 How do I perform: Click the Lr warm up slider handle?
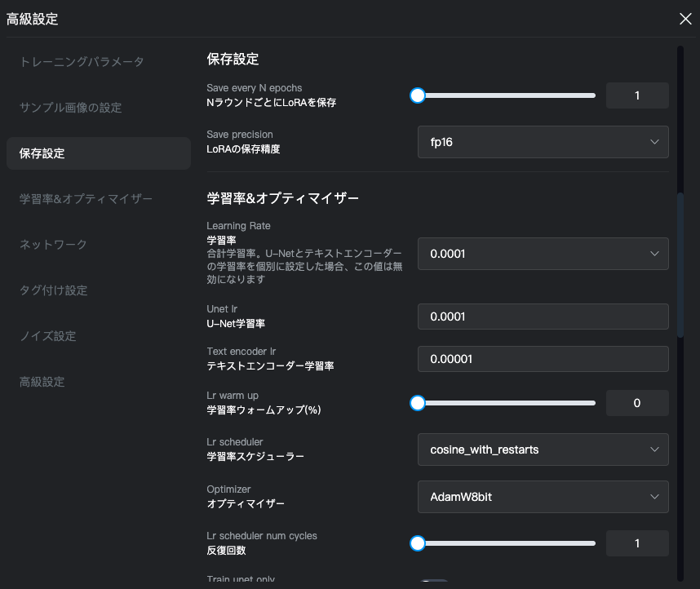(418, 403)
